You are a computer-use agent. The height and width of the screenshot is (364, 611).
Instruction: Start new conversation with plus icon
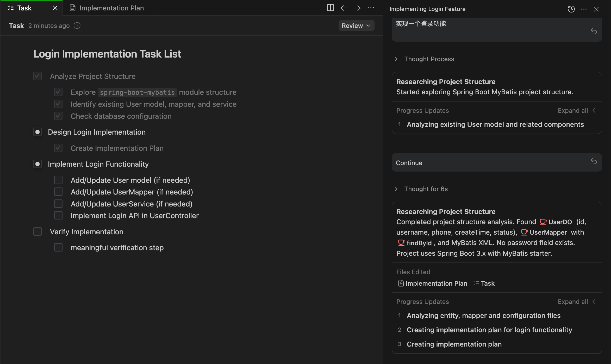tap(559, 9)
